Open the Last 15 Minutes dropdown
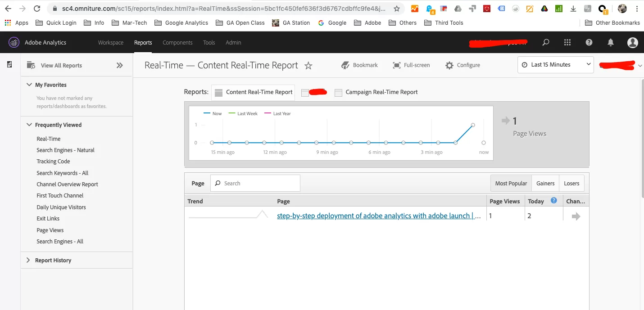Image resolution: width=644 pixels, height=310 pixels. pyautogui.click(x=556, y=65)
